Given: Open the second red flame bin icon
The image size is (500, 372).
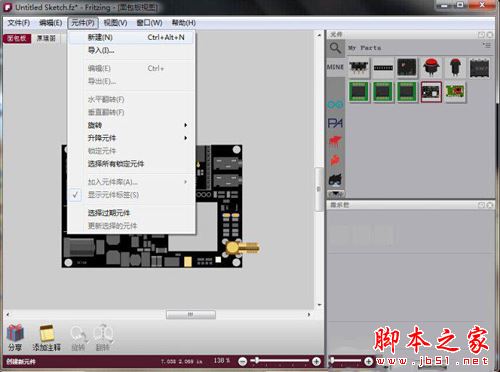Looking at the screenshot, I should click(x=335, y=161).
